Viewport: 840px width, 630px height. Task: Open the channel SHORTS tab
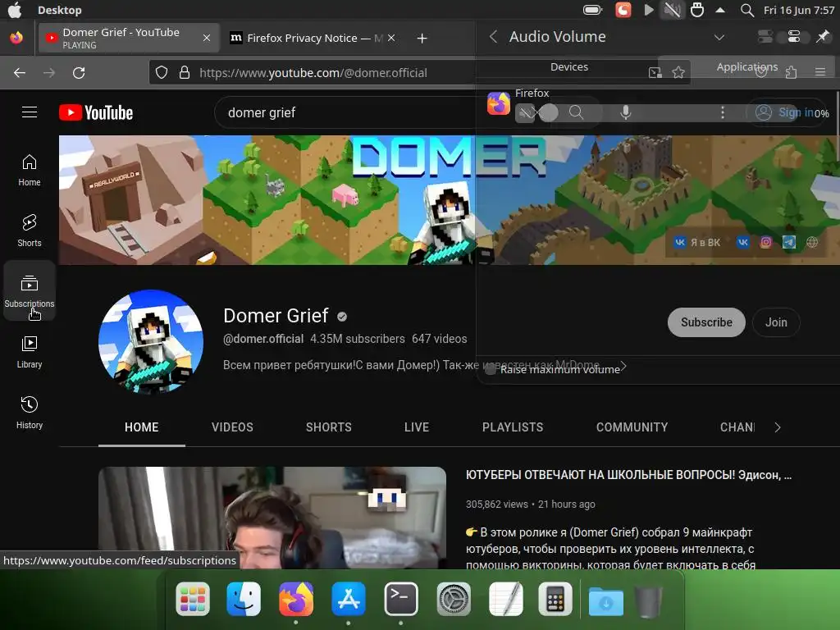pyautogui.click(x=328, y=427)
